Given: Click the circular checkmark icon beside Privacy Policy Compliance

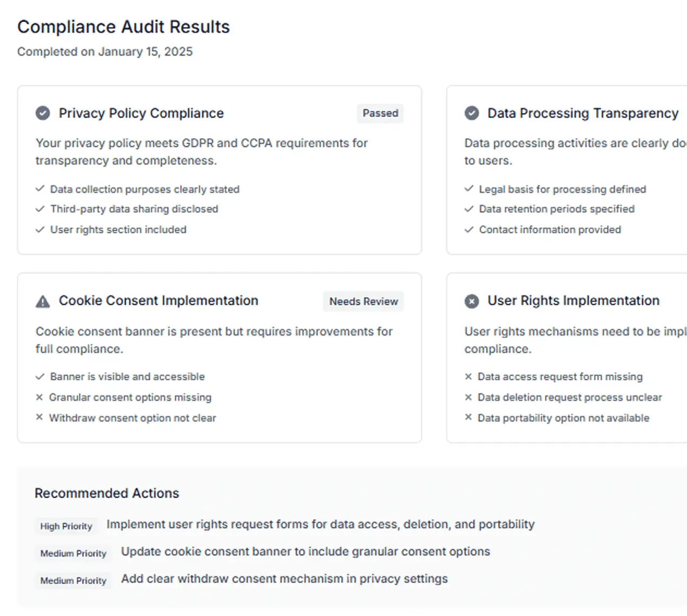Looking at the screenshot, I should click(43, 113).
